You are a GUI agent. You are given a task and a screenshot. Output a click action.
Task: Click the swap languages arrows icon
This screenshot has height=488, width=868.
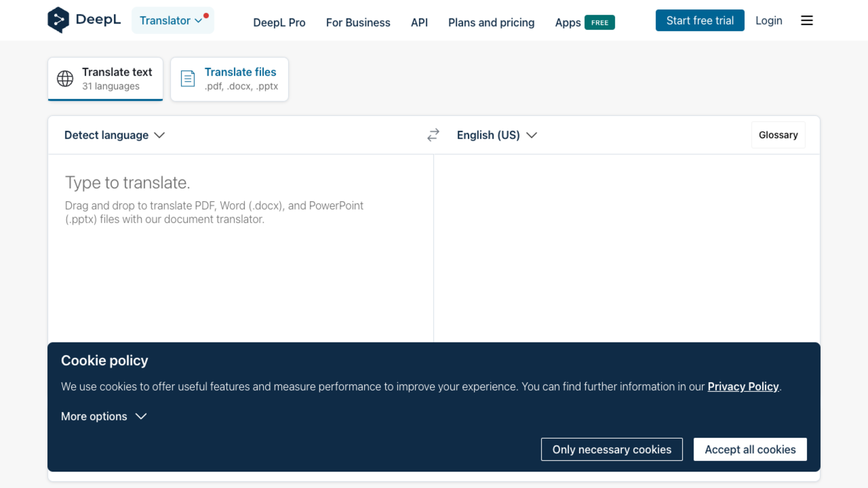(x=433, y=135)
